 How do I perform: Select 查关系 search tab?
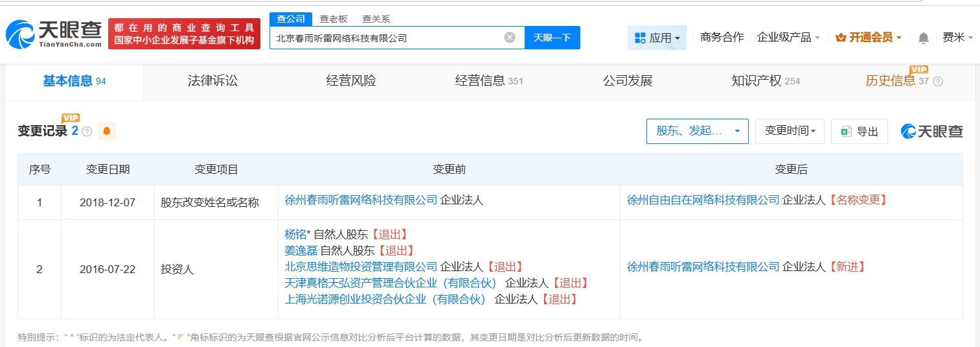point(376,19)
